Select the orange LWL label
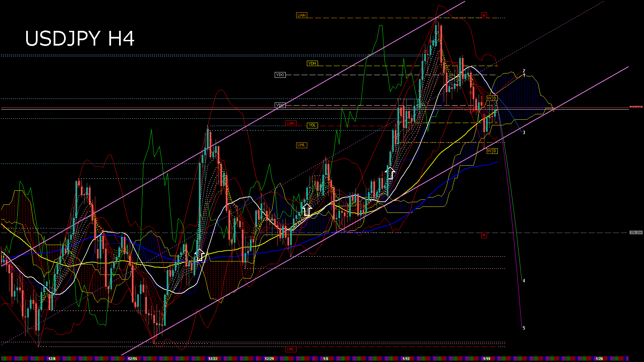The image size is (644, 362). [301, 145]
